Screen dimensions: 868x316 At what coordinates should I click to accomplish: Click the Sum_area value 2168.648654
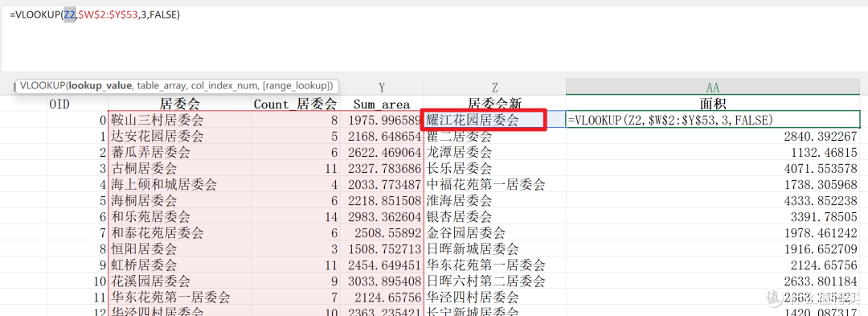pyautogui.click(x=382, y=136)
